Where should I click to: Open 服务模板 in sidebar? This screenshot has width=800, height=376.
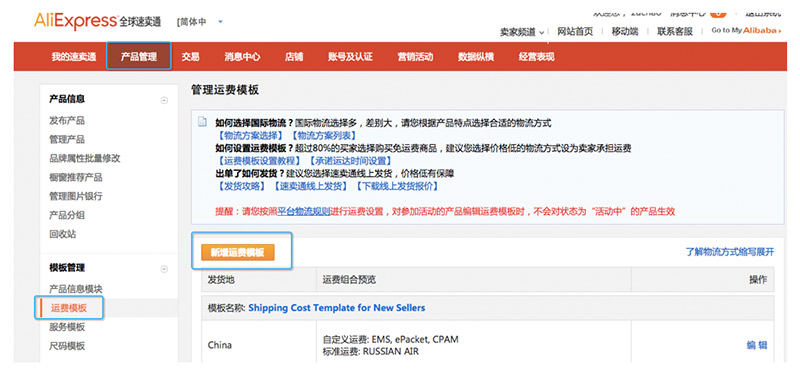coord(67,327)
